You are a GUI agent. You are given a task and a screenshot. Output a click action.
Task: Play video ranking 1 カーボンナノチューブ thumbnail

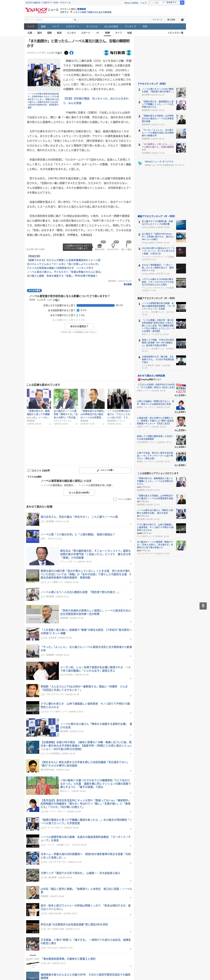click(181, 307)
